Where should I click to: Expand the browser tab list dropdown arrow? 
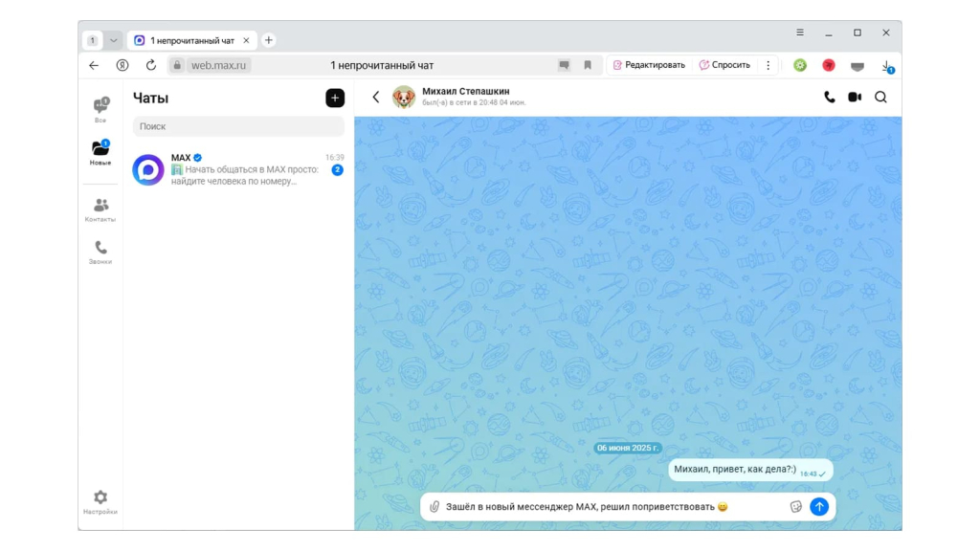pyautogui.click(x=114, y=40)
